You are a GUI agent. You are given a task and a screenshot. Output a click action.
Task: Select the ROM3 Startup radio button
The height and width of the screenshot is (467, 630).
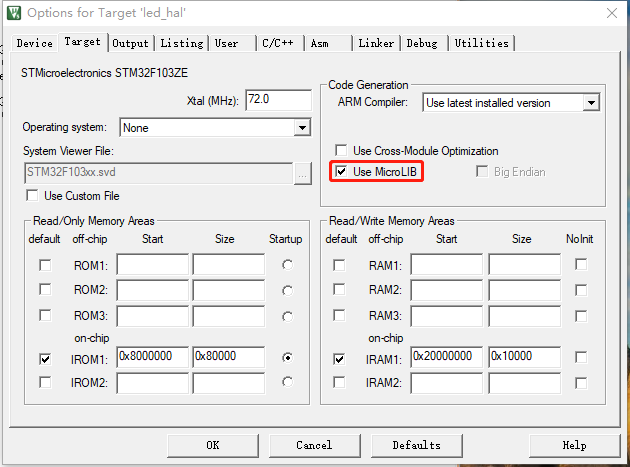click(x=287, y=317)
